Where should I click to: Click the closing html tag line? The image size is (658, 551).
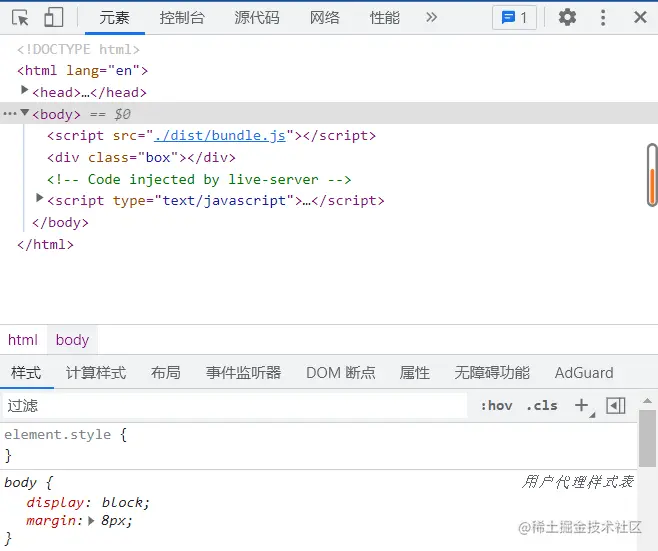click(45, 244)
